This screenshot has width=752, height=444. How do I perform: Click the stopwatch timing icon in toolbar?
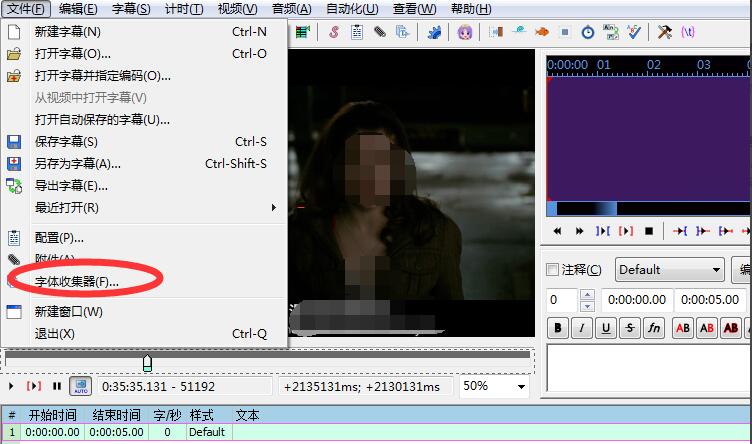pyautogui.click(x=587, y=32)
